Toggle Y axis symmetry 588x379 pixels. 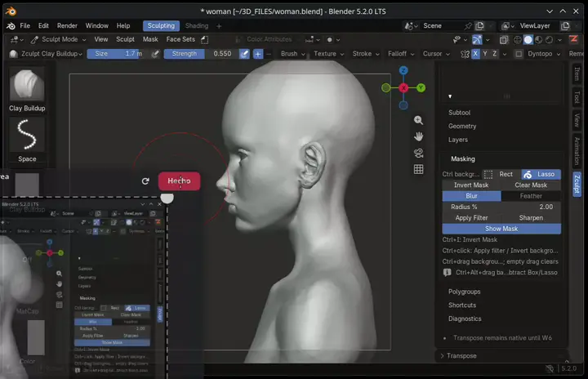click(485, 54)
